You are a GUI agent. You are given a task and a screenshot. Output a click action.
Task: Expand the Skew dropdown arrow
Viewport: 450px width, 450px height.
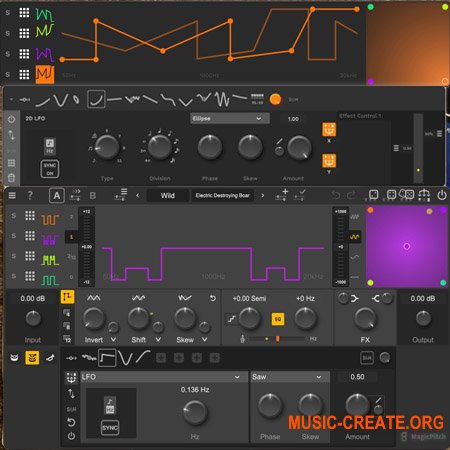204,340
